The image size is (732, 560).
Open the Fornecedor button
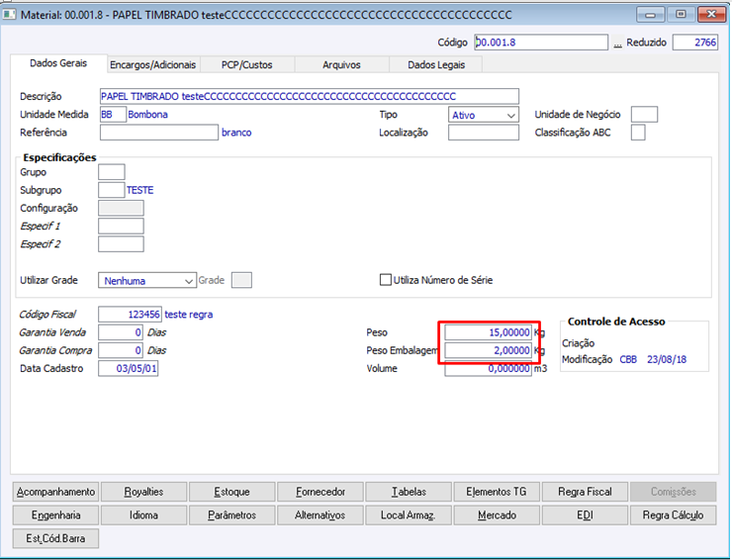click(x=320, y=492)
